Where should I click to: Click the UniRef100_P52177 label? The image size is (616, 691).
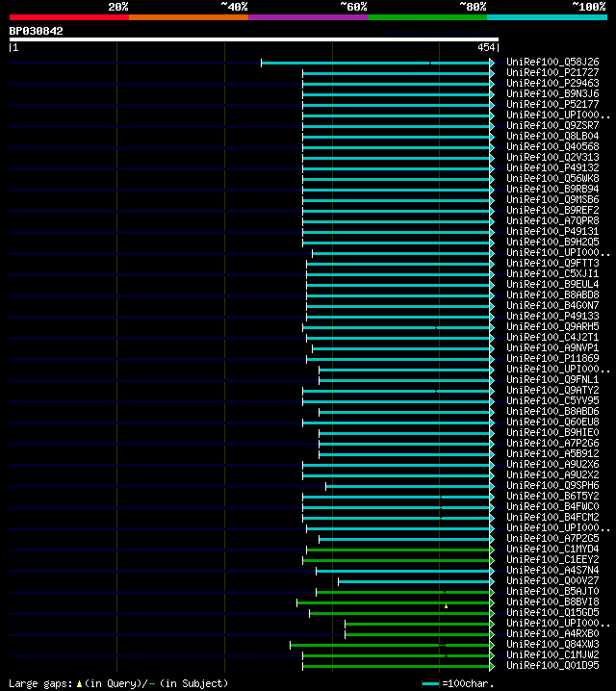[x=552, y=105]
